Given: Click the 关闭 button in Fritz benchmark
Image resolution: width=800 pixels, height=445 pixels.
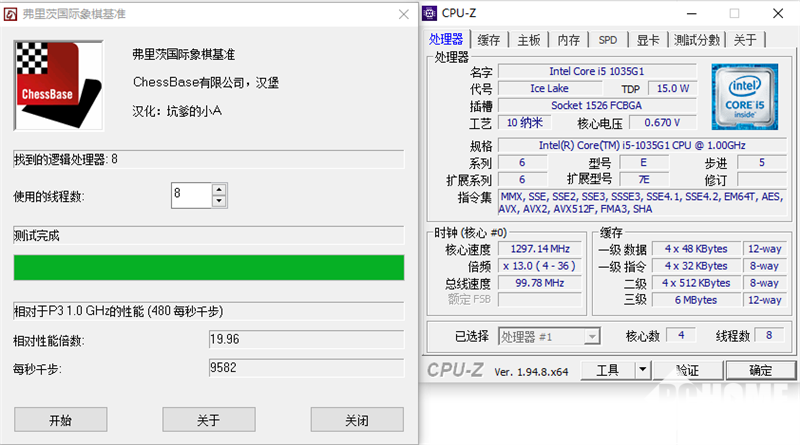Looking at the screenshot, I should pos(357,420).
